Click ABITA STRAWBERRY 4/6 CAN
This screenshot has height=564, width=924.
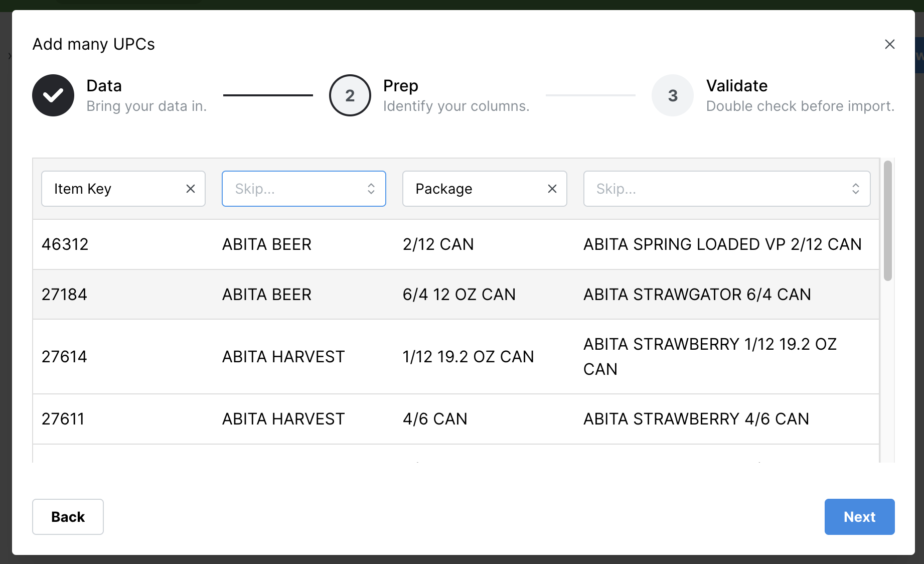696,419
